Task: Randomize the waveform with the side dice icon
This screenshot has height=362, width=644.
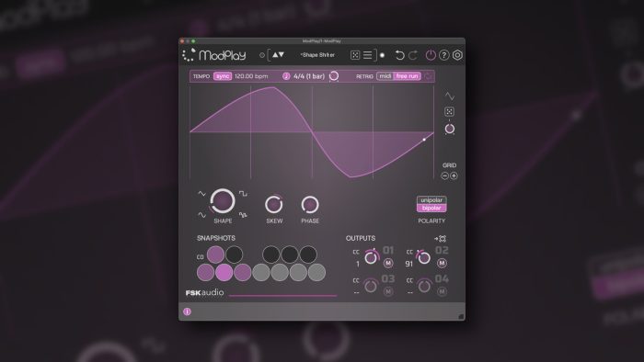Action: click(449, 111)
